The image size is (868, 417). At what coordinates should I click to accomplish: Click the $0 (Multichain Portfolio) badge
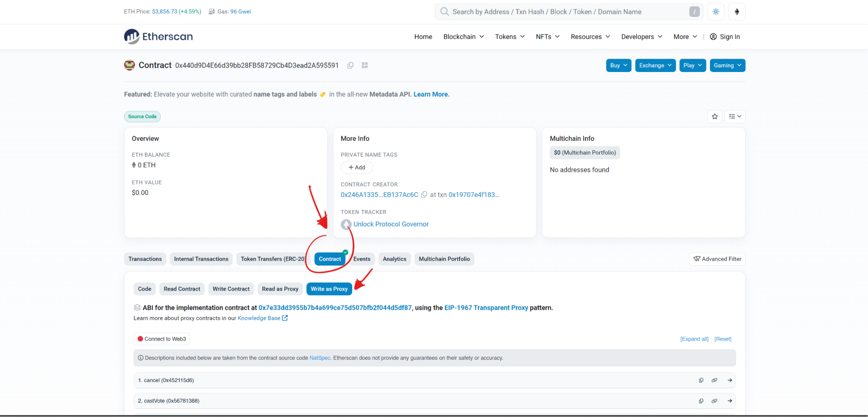click(585, 153)
